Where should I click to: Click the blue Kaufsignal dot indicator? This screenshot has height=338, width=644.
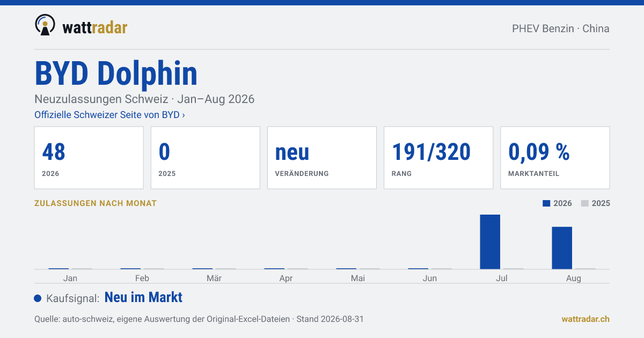[38, 298]
